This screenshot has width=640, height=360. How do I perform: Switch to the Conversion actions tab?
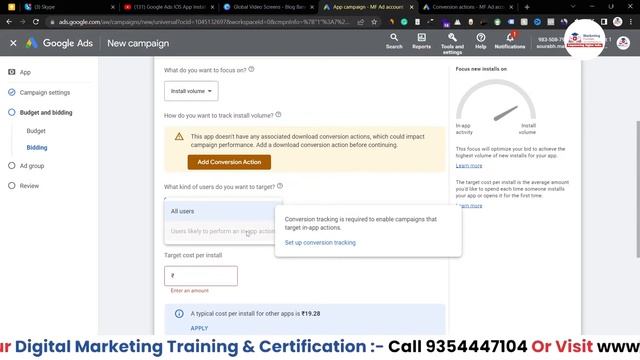click(x=469, y=7)
